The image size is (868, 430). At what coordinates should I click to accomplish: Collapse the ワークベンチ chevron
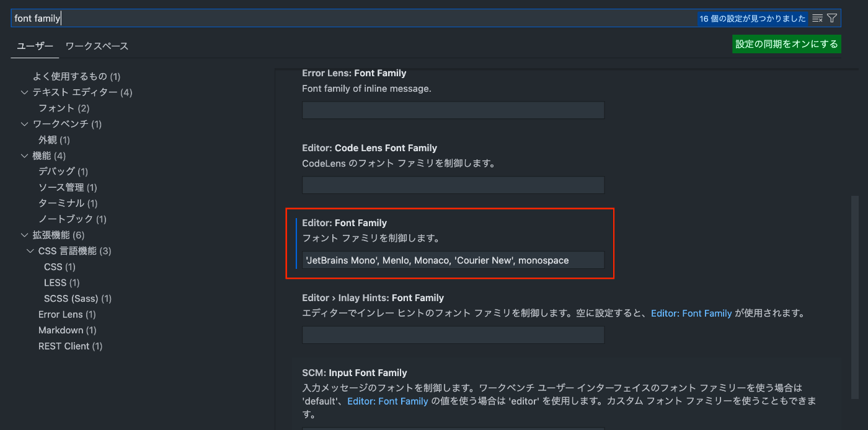click(x=24, y=124)
